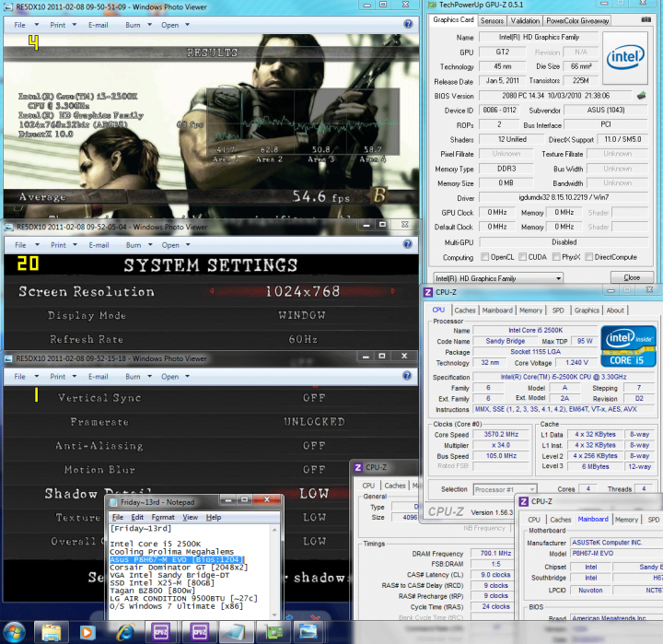The image size is (663, 644).
Task: Open Burn dropdown in top Photo Viewer
Action: [138, 25]
